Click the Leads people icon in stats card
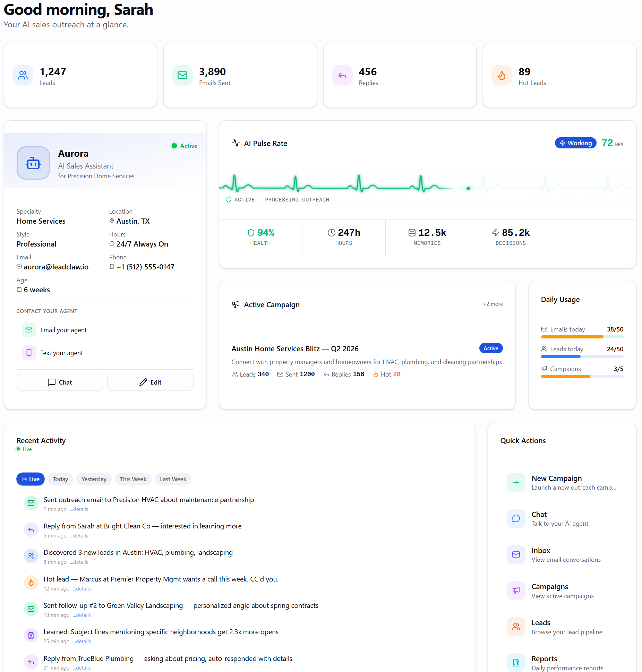The height and width of the screenshot is (672, 642). tap(23, 75)
